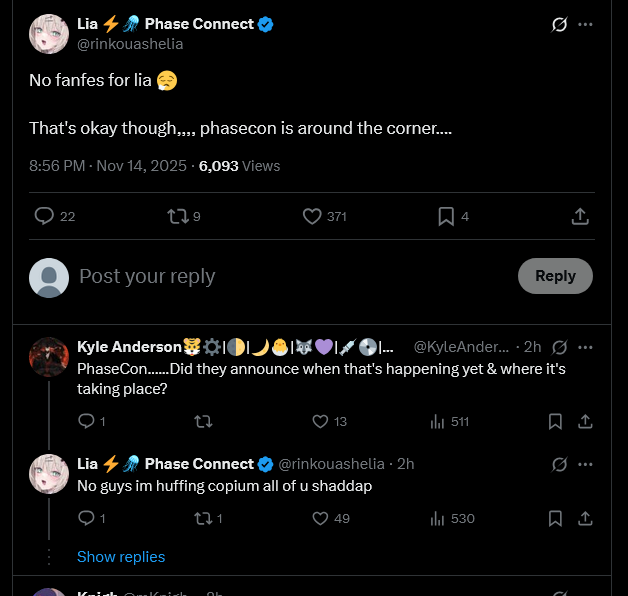Repost the main tweet with 9 reposts

click(183, 216)
